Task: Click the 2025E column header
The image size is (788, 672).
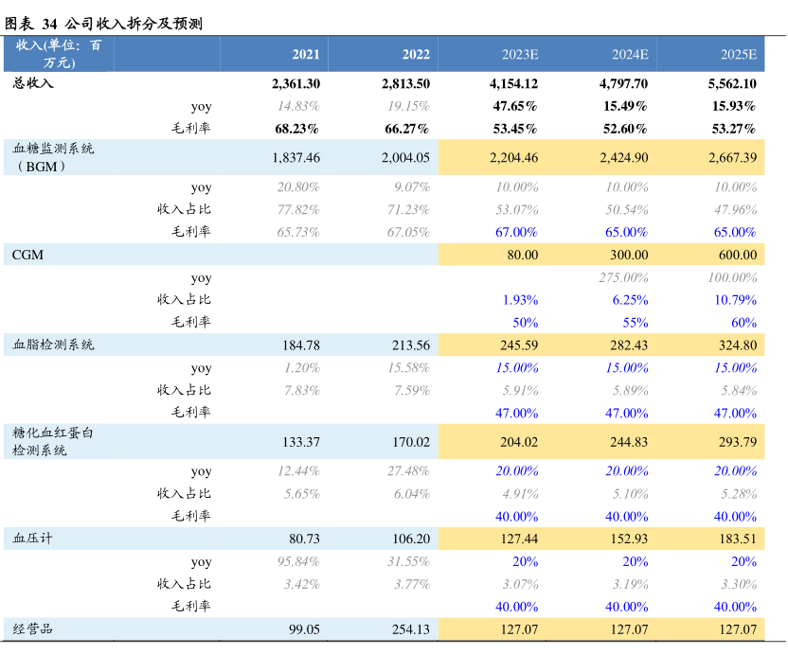Action: click(738, 55)
